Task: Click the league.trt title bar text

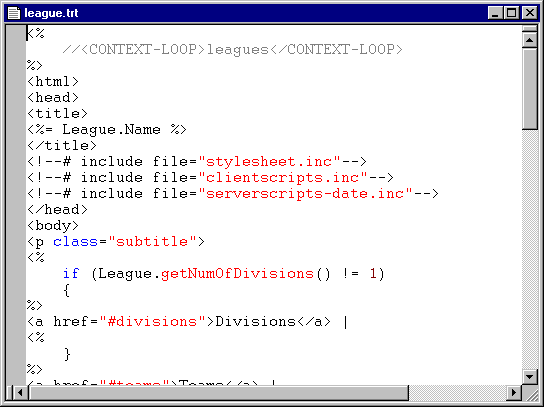Action: point(51,13)
